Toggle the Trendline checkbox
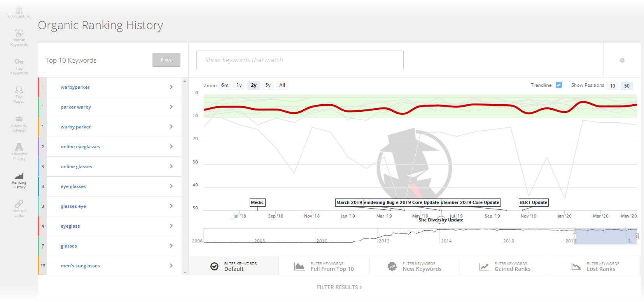The height and width of the screenshot is (302, 644). tap(558, 85)
